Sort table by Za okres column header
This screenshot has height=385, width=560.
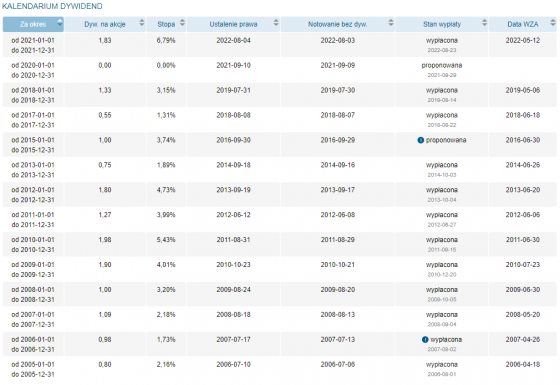33,24
